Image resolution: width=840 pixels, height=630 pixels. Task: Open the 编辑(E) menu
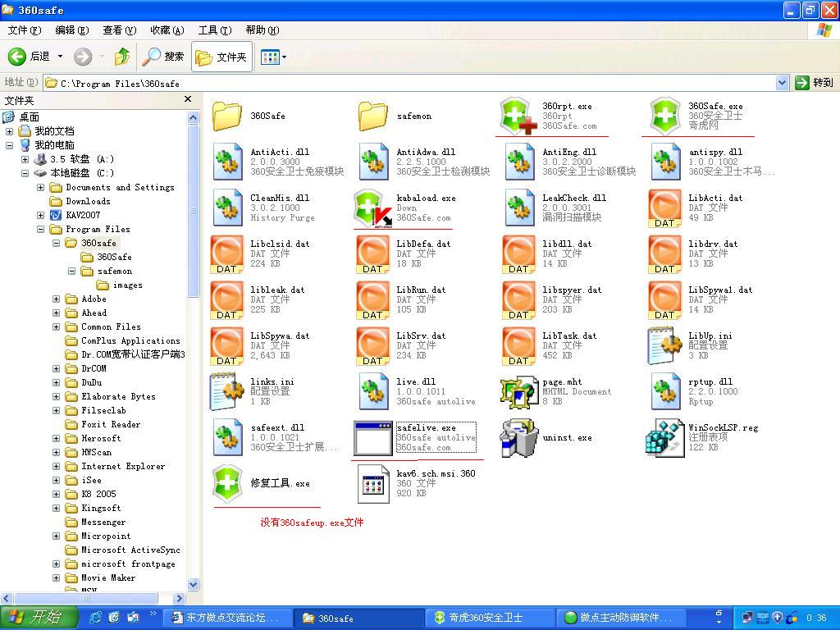tap(72, 30)
